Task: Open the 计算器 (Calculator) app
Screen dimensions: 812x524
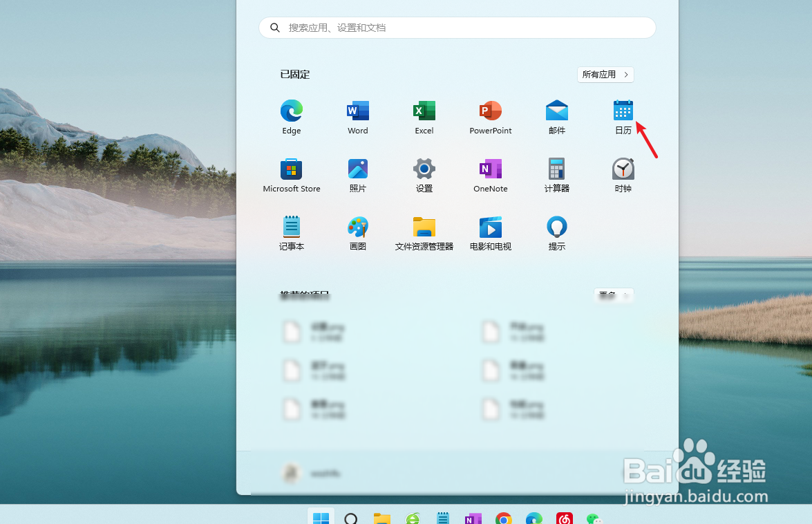Action: (557, 176)
